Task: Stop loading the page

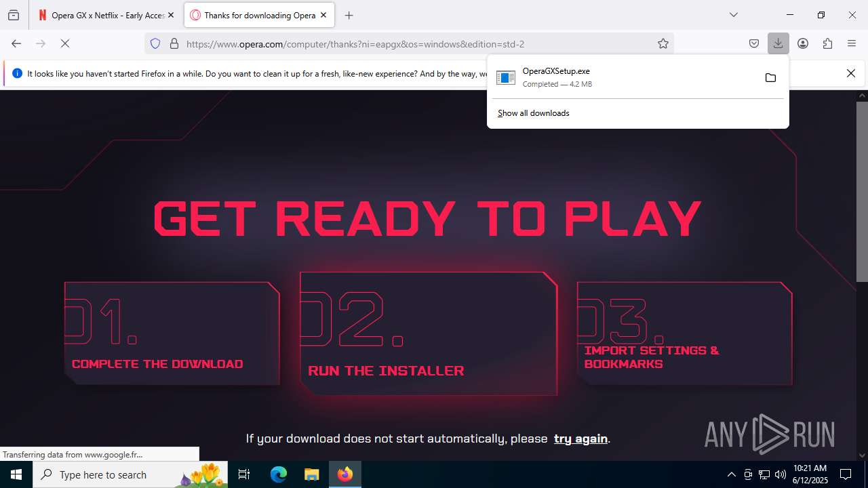Action: pos(65,43)
